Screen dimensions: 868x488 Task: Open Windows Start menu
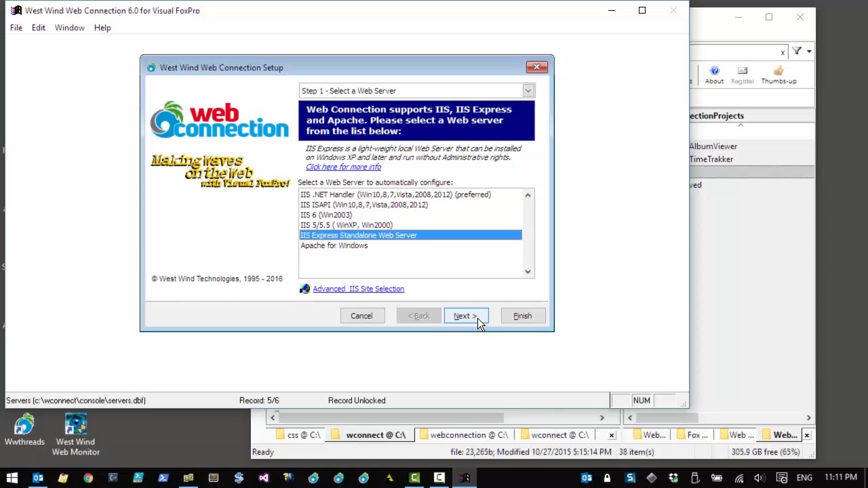(x=12, y=478)
